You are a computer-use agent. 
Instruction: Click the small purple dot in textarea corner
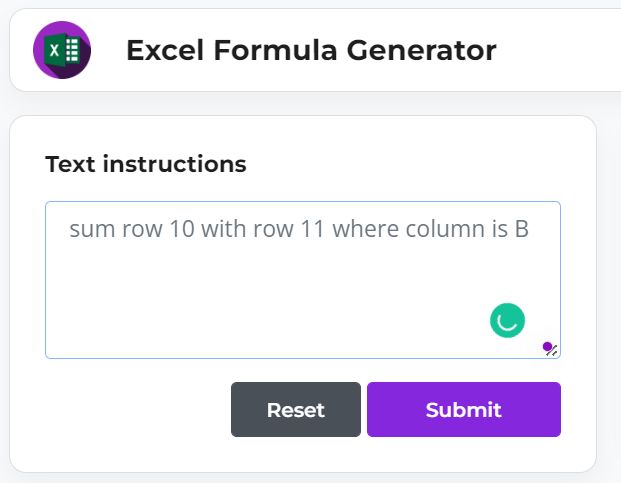pos(547,347)
